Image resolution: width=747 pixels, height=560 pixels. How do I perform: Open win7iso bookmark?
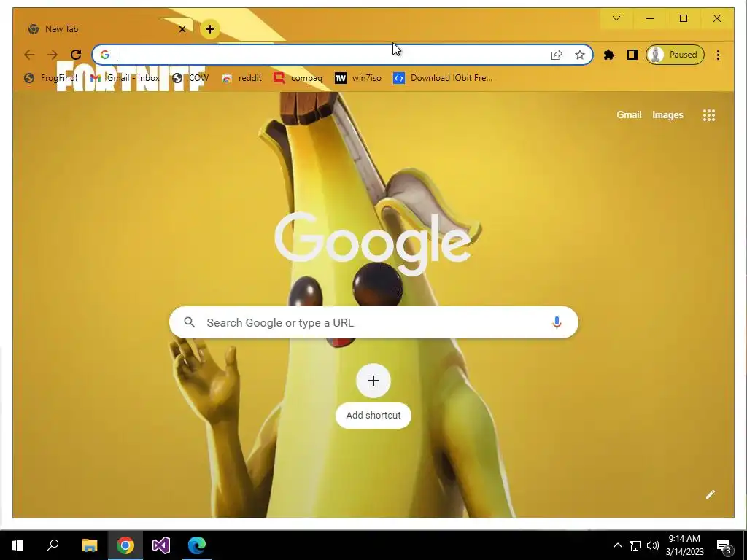[x=358, y=78]
